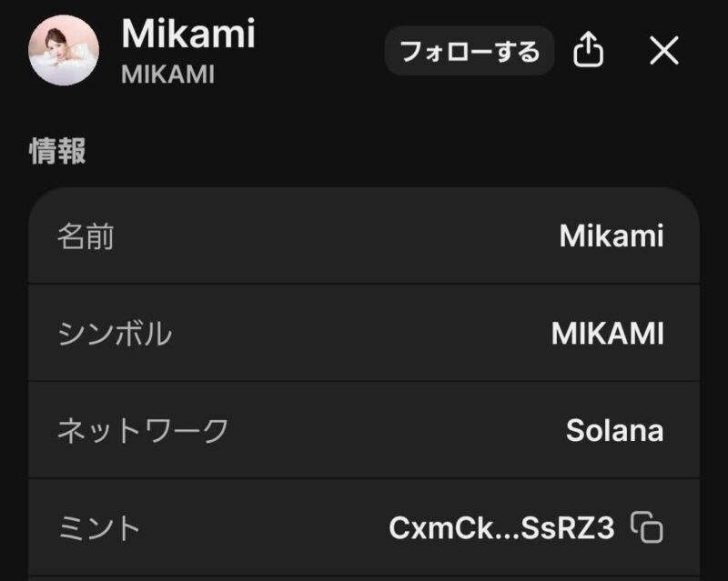Screen dimensions: 728x581
Task: Select the Mikami value in name row
Action: click(611, 236)
